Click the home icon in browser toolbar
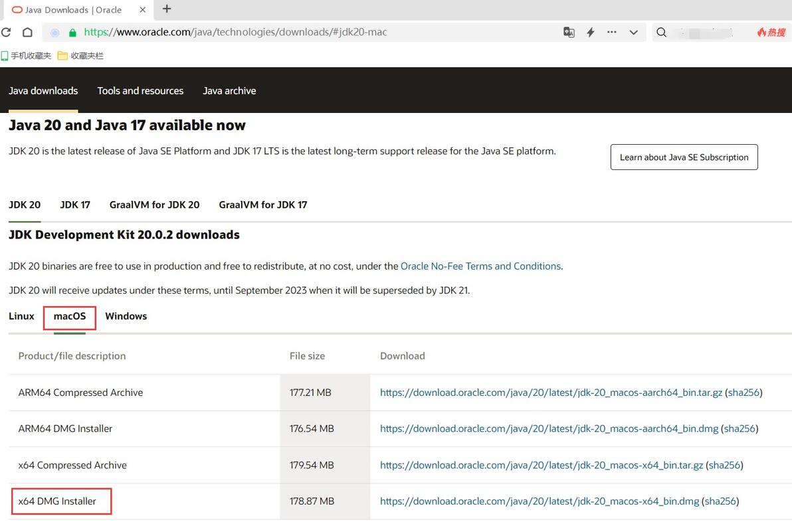This screenshot has width=792, height=532. 27,32
